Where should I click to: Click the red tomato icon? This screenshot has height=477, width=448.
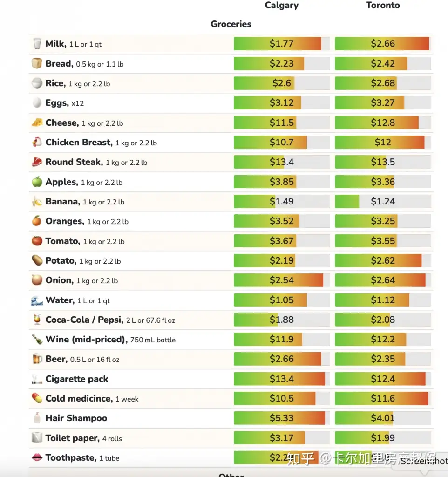point(37,241)
